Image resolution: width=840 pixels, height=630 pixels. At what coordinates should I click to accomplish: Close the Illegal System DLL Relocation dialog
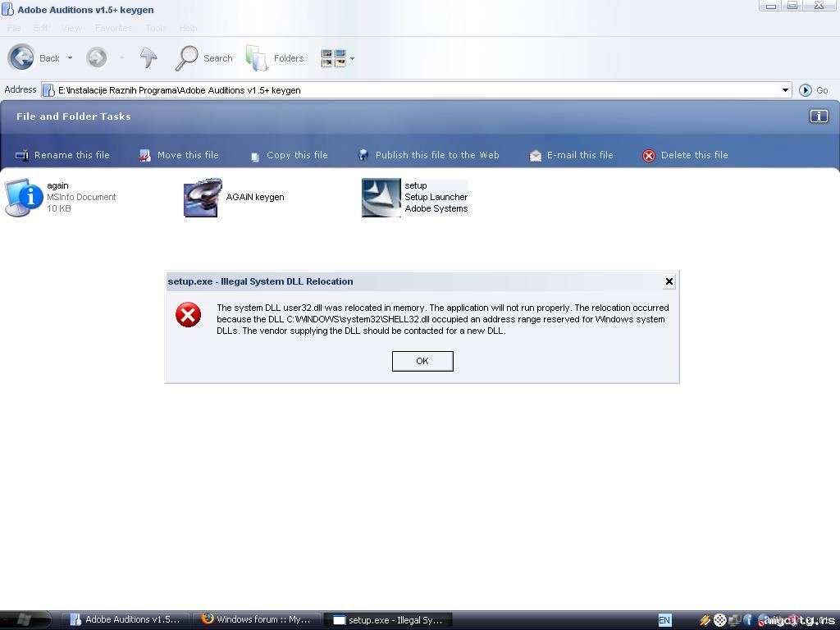tap(669, 281)
